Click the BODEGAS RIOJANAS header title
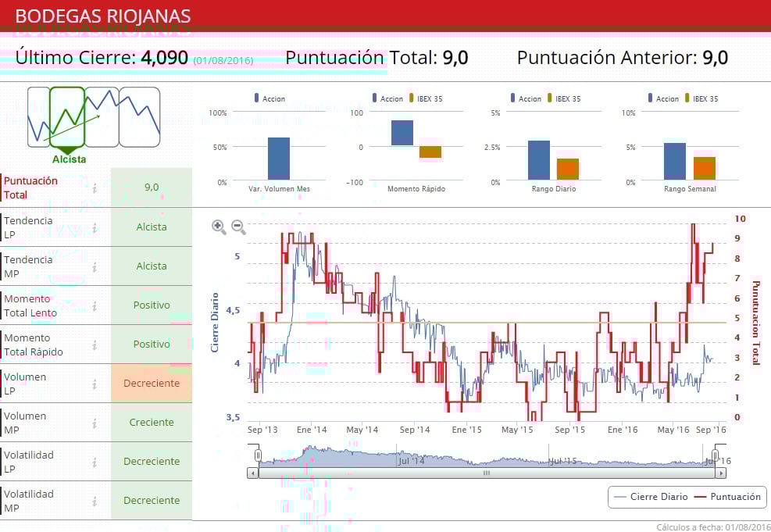This screenshot has width=771, height=532. 103,16
